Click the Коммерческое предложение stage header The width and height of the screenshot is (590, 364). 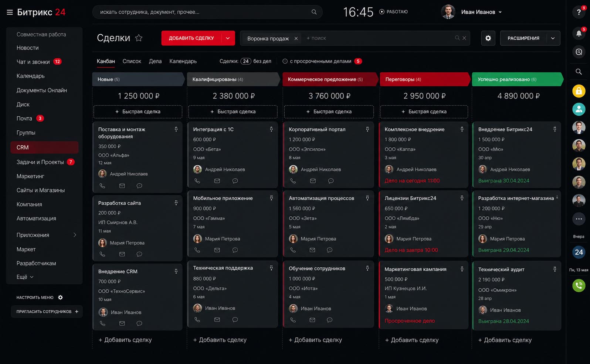point(330,79)
